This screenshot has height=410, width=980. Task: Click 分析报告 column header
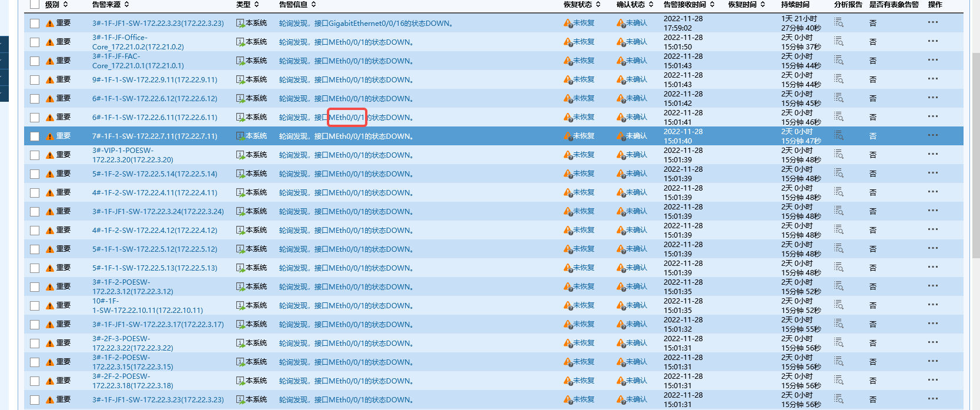(x=848, y=4)
